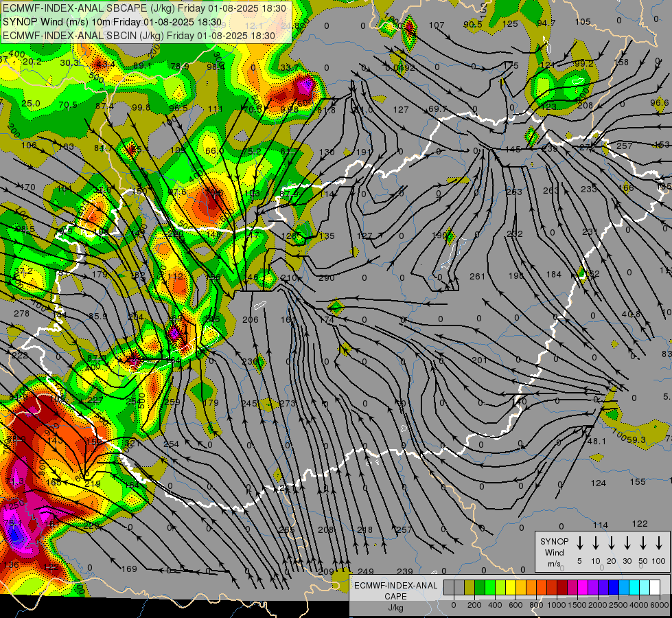This screenshot has width=672, height=618.
Task: Click the 5 m/s wind arrow in legend
Action: [579, 543]
